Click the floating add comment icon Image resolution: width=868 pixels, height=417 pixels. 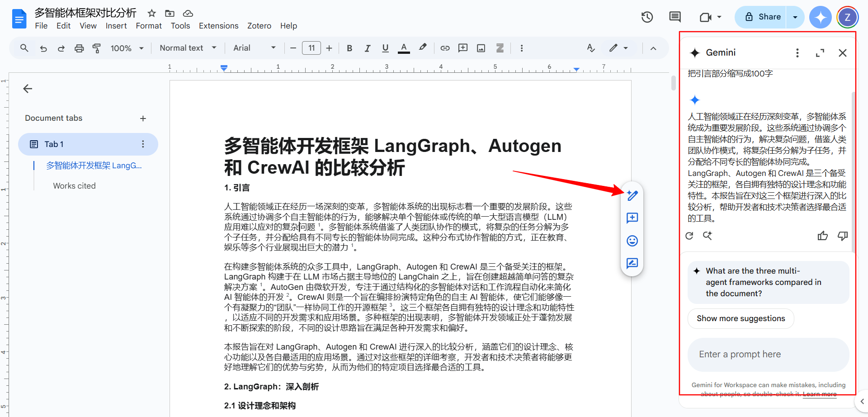click(632, 218)
